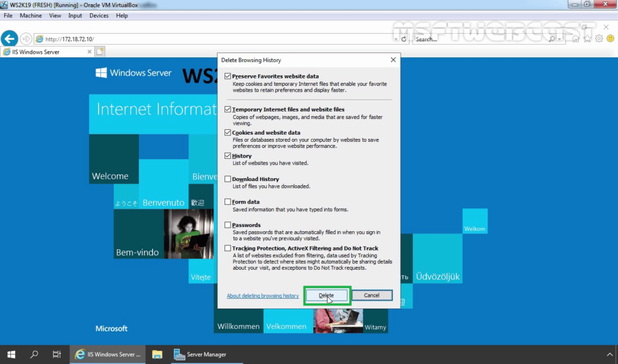Click the Forward navigation arrow

tap(26, 39)
